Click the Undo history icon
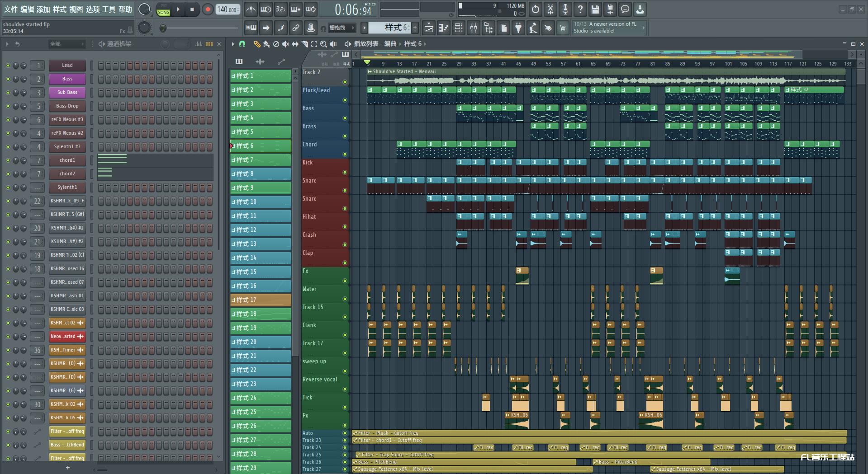Viewport: 868px width, 474px height. (536, 9)
